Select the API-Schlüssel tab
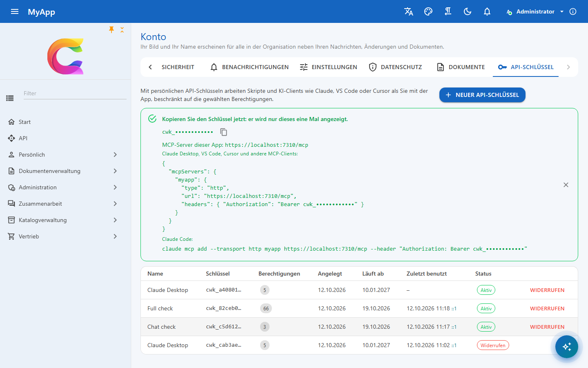 (526, 67)
